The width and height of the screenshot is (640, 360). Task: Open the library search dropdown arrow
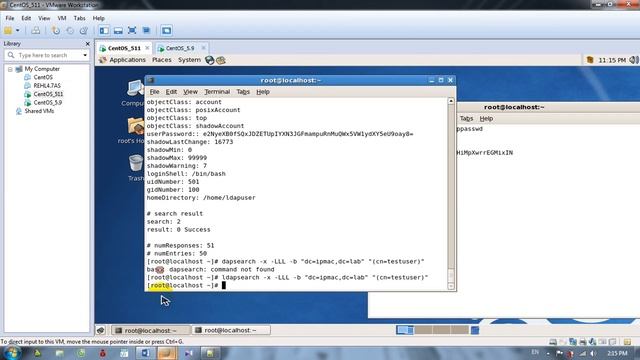tap(85, 55)
